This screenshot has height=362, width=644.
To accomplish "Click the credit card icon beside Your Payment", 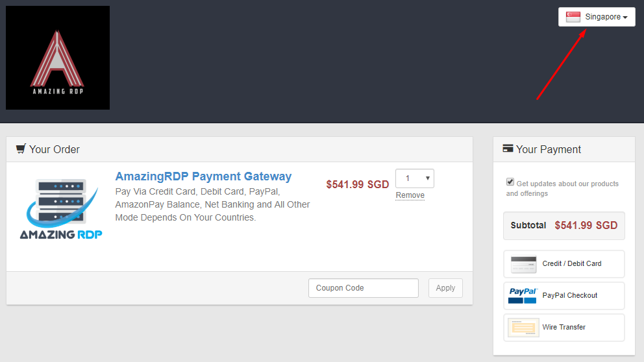I will coord(508,149).
